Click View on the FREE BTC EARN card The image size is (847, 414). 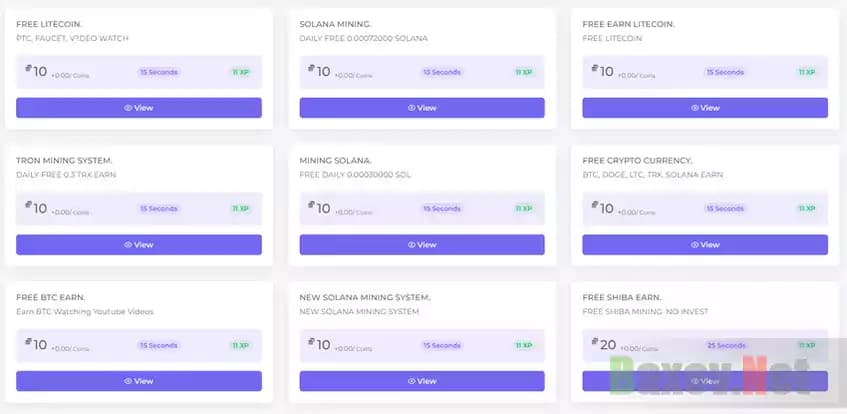(139, 381)
